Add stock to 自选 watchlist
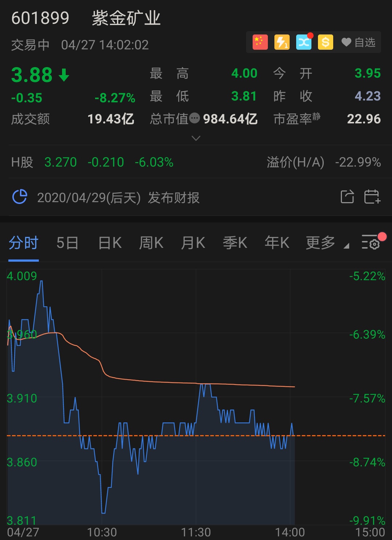Image resolution: width=392 pixels, height=540 pixels. click(x=359, y=42)
